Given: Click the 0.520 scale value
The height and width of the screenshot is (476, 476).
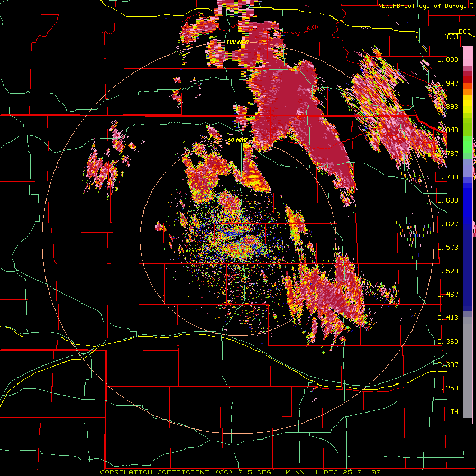Looking at the screenshot, I should pyautogui.click(x=448, y=271).
